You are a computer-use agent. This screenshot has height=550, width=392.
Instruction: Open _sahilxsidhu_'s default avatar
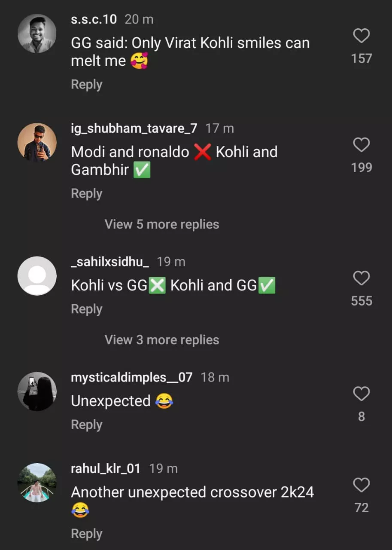coord(37,276)
